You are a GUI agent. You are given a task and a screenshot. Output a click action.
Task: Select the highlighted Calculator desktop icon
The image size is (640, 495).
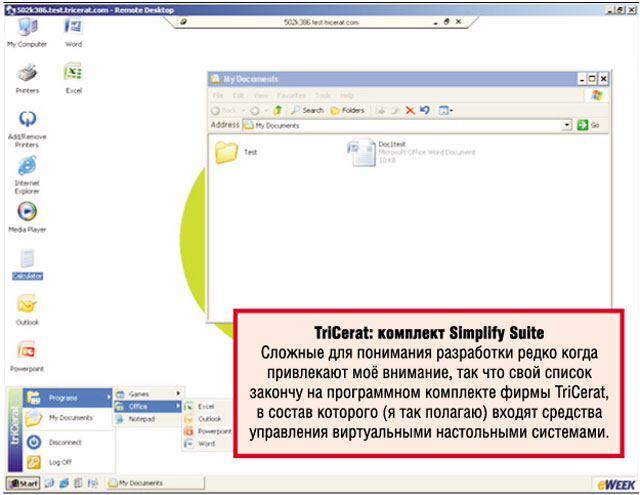[27, 264]
